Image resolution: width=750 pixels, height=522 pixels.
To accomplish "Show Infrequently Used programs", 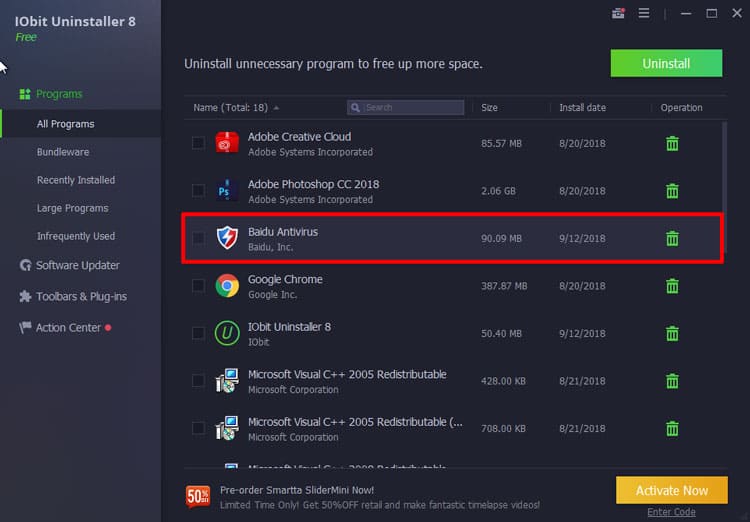I will tap(76, 236).
